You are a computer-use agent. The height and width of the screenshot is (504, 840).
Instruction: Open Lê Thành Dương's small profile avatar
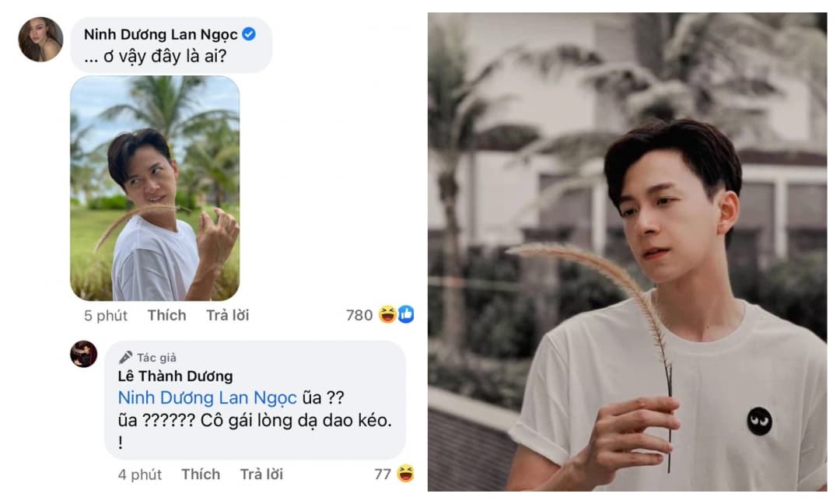click(84, 354)
